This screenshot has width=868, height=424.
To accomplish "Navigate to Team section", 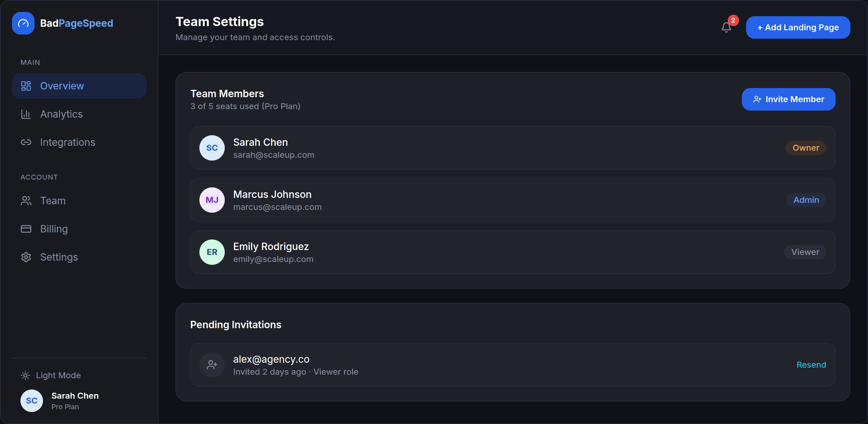I will (x=79, y=201).
